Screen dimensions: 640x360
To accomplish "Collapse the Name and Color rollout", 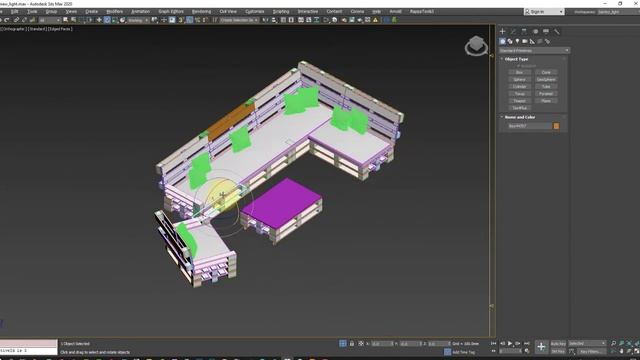I will (519, 117).
